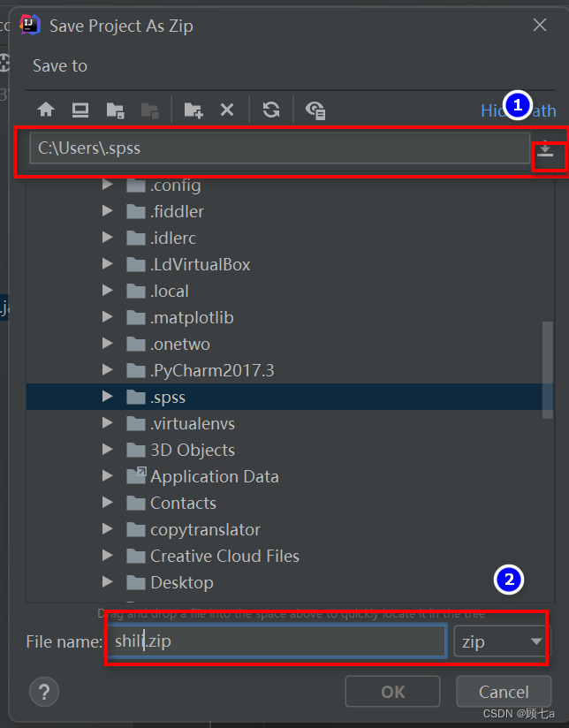569x728 pixels.
Task: Open path history download arrow icon
Action: [x=545, y=150]
